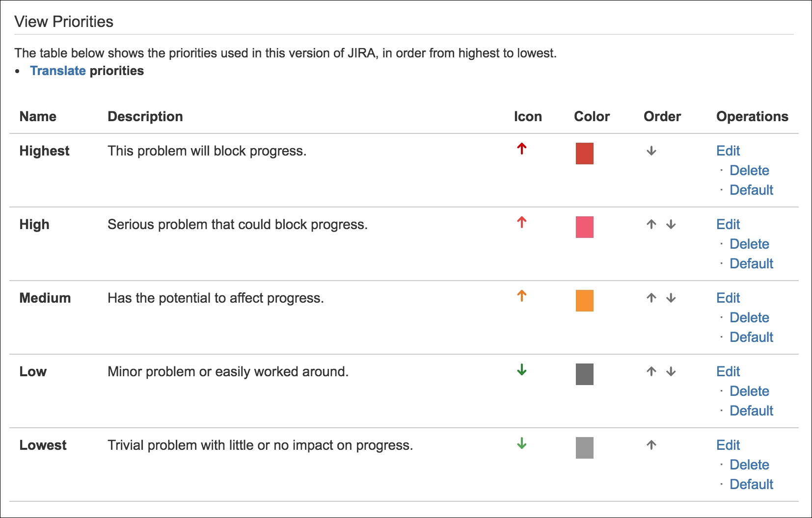Screen dimensions: 812x518
Task: Click the red Highest color swatch
Action: (x=585, y=154)
